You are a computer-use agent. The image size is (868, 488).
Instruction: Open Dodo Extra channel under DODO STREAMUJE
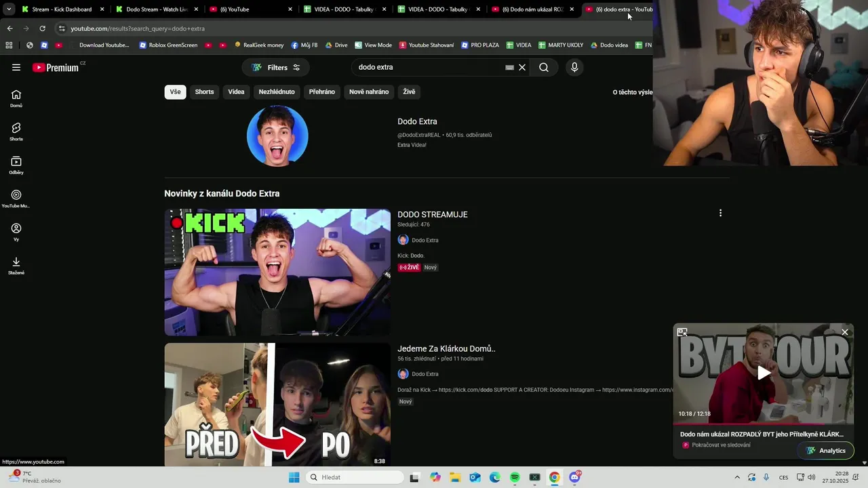tap(425, 240)
